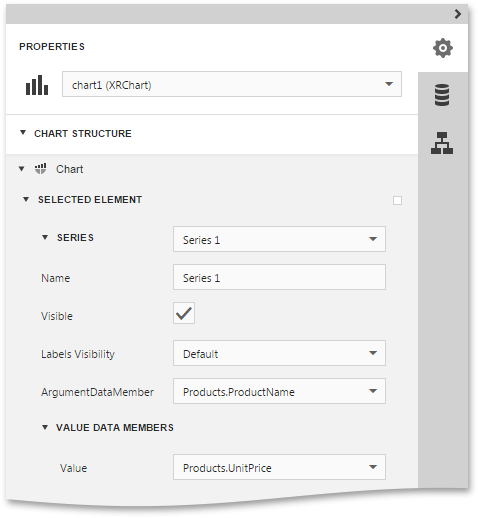Open the ArgumentDataMember dropdown
Screen dimensions: 478x518
[279, 391]
